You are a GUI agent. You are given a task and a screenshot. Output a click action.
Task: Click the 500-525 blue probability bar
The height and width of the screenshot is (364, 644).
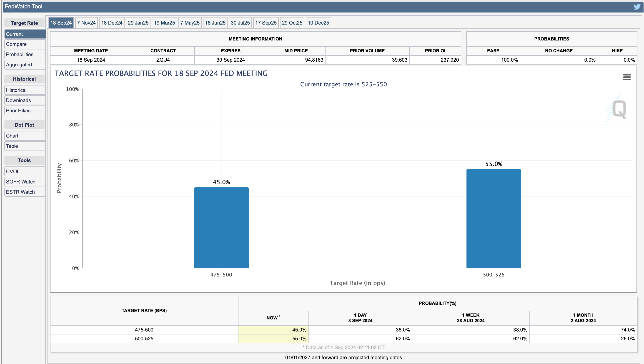[494, 219]
